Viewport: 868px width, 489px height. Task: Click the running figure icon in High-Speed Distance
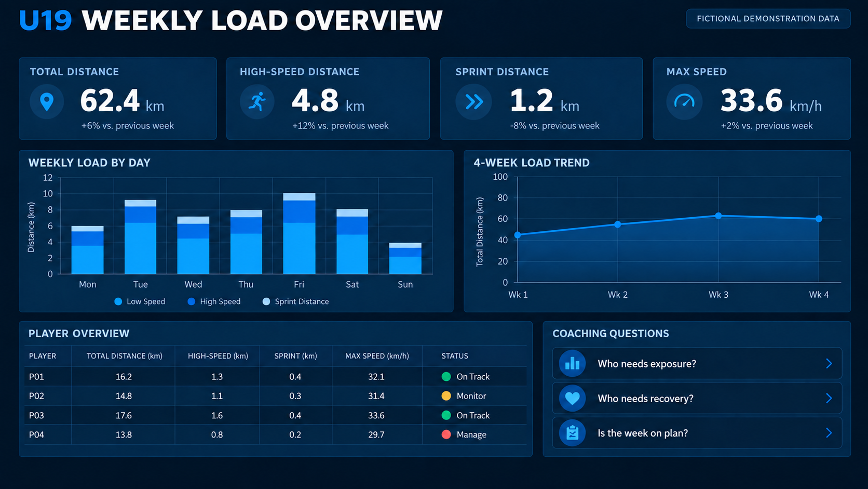click(x=257, y=102)
